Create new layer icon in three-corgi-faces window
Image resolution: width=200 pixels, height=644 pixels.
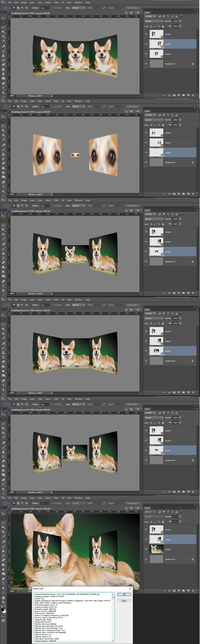188,95
